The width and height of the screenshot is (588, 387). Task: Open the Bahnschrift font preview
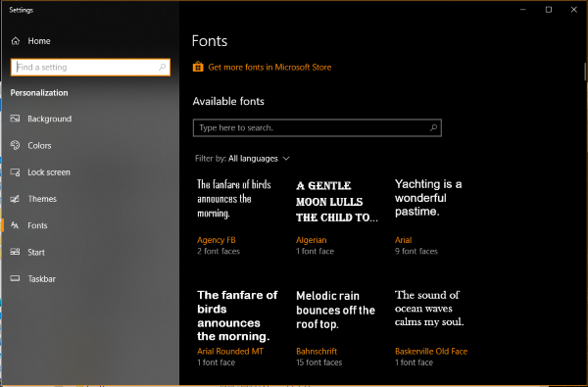(335, 311)
